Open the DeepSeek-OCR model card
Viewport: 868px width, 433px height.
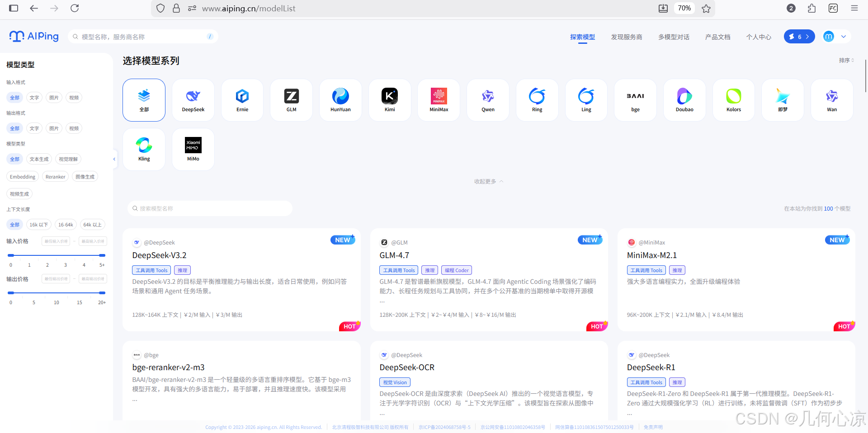pos(489,381)
